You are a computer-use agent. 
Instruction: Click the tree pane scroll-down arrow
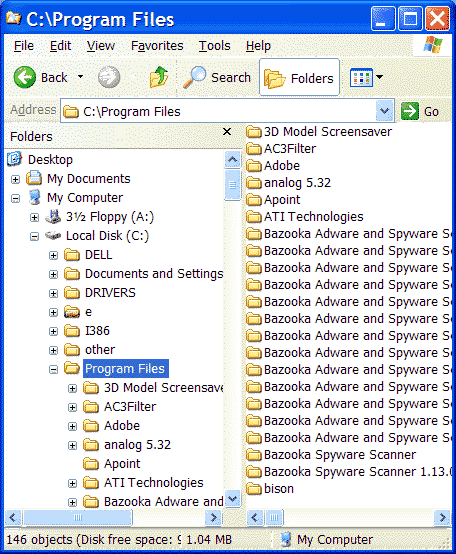232,499
